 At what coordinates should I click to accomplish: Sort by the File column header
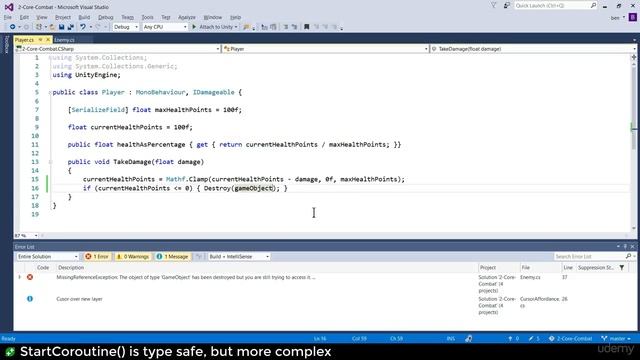tap(526, 268)
